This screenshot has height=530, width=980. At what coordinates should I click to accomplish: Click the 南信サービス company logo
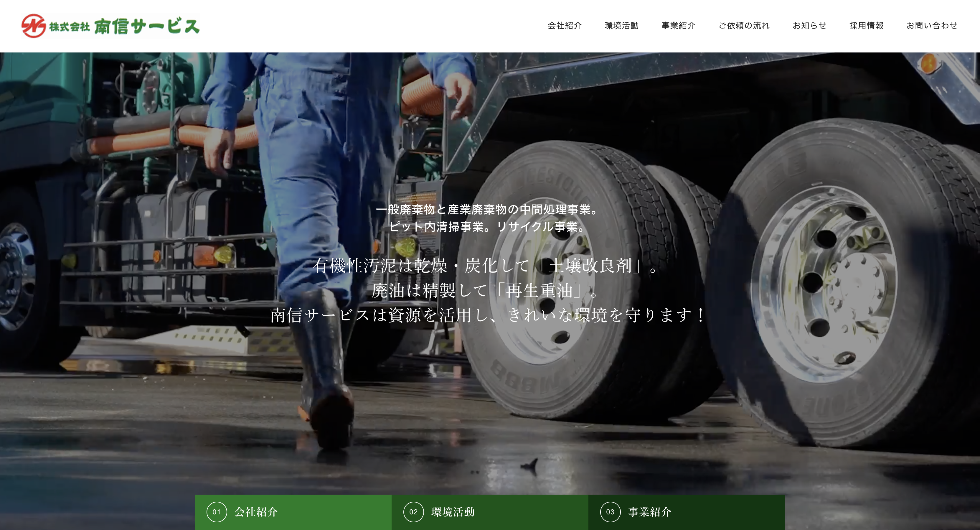click(110, 26)
